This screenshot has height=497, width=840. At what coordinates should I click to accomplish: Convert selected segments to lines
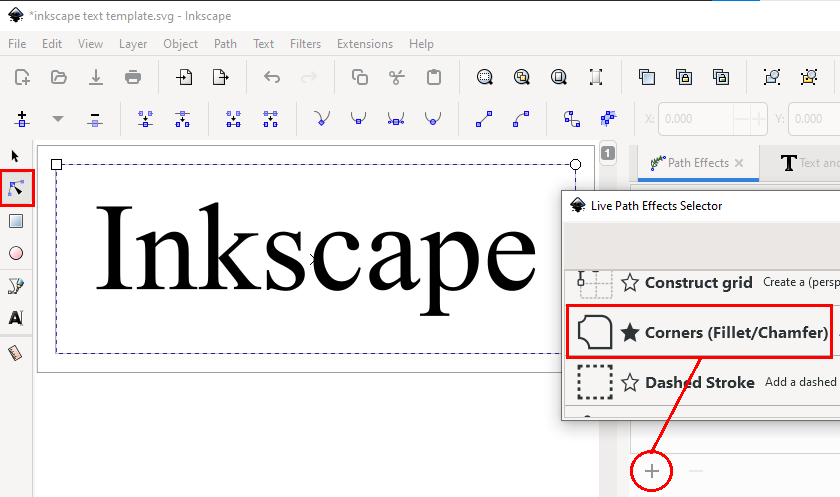[484, 119]
